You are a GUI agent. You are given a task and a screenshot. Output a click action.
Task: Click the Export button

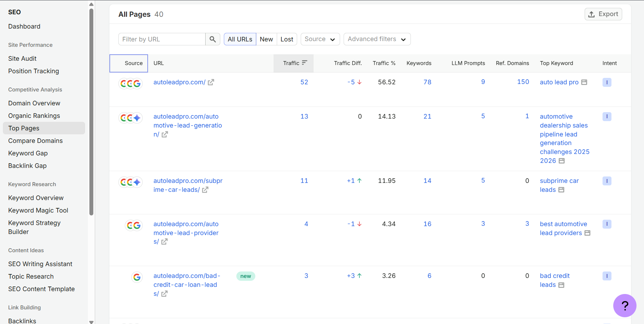(x=603, y=14)
